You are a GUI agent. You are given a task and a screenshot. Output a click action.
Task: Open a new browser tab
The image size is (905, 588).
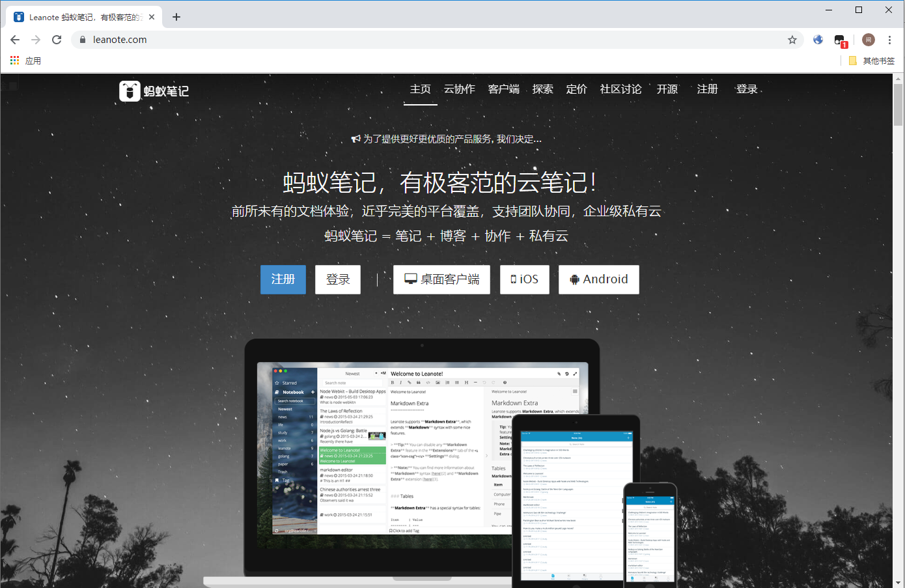[x=176, y=17]
